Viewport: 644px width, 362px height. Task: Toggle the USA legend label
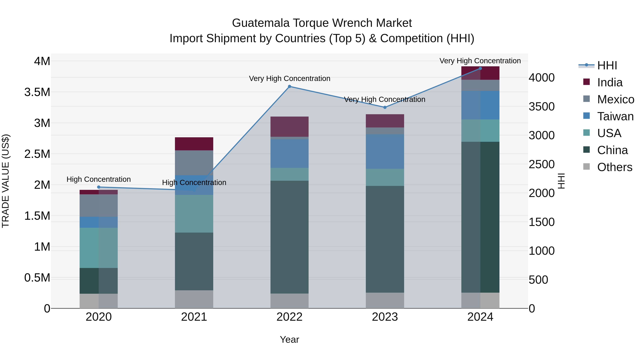click(x=609, y=133)
